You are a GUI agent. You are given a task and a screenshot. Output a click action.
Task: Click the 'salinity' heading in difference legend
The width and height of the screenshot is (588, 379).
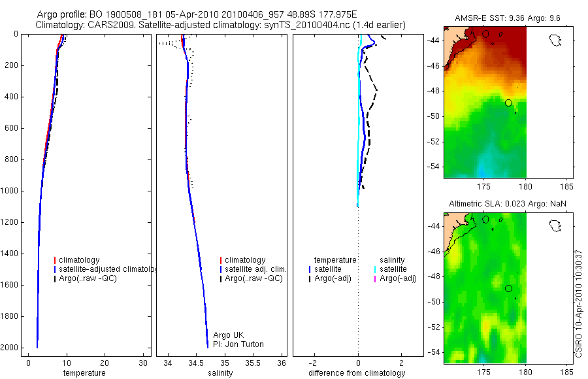pos(392,260)
